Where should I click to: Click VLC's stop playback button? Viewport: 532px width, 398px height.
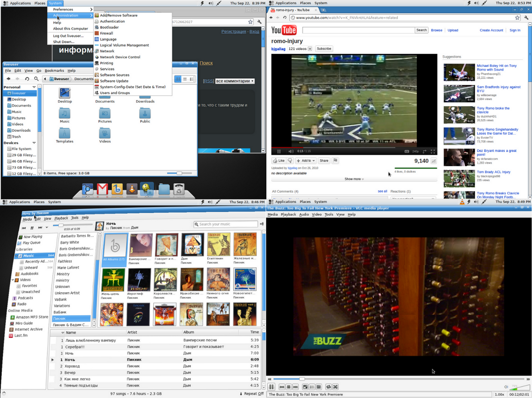(x=289, y=387)
